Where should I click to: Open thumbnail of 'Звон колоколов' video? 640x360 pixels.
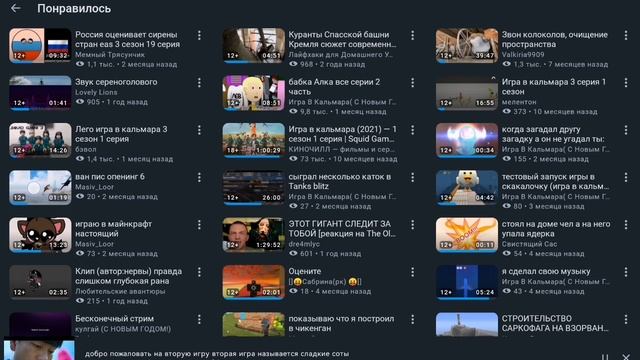467,45
